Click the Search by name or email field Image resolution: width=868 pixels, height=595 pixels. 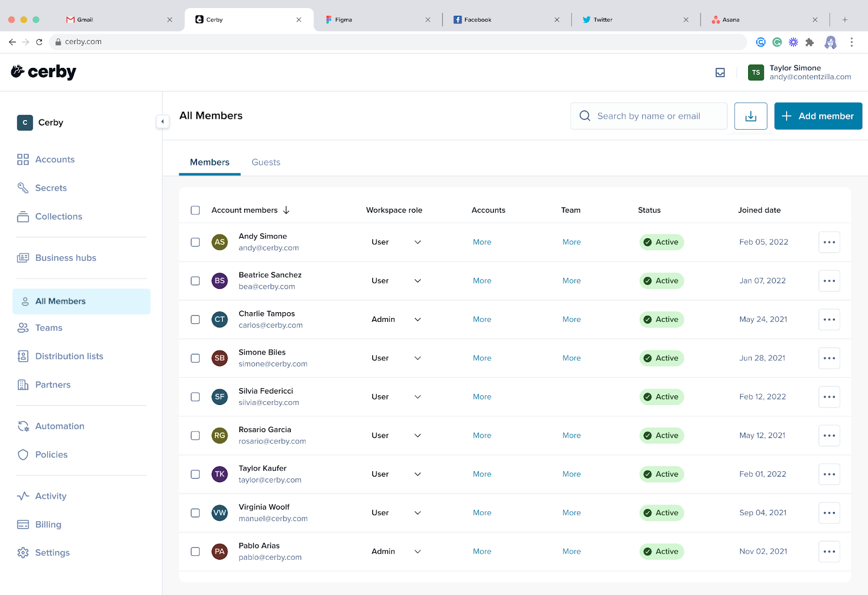point(649,116)
